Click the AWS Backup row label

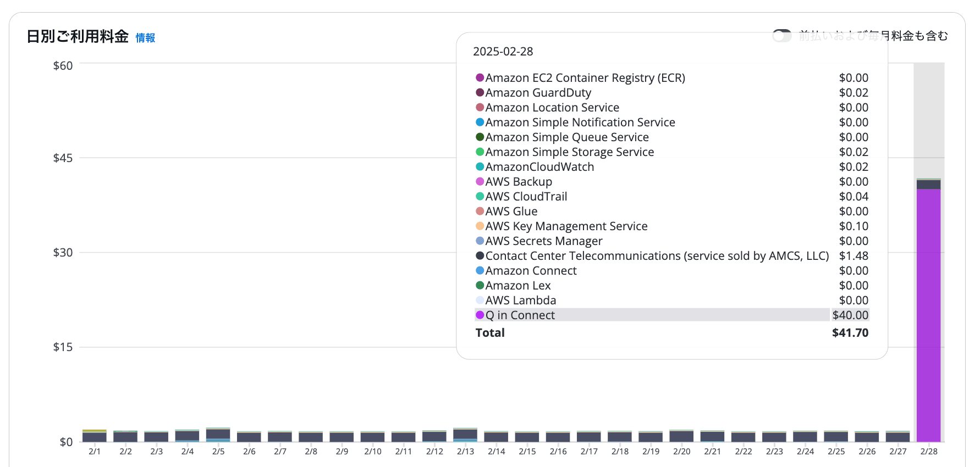(x=519, y=181)
